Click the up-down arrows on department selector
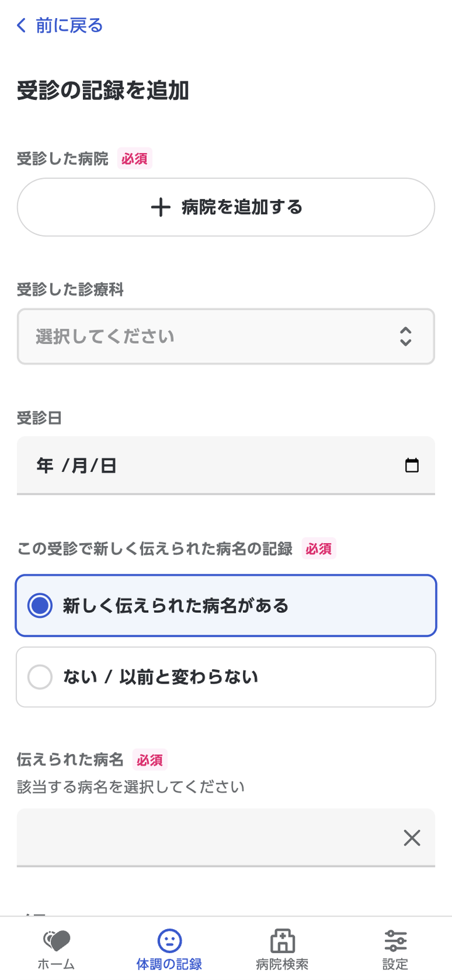This screenshot has height=980, width=452. [x=406, y=337]
